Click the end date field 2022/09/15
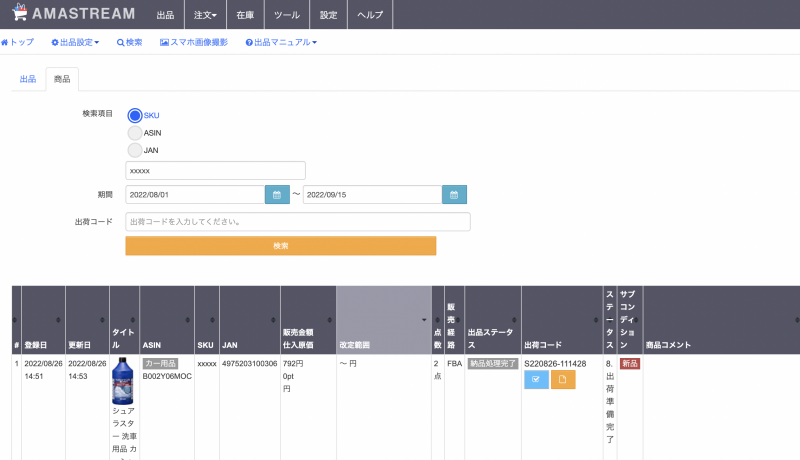 coord(372,194)
